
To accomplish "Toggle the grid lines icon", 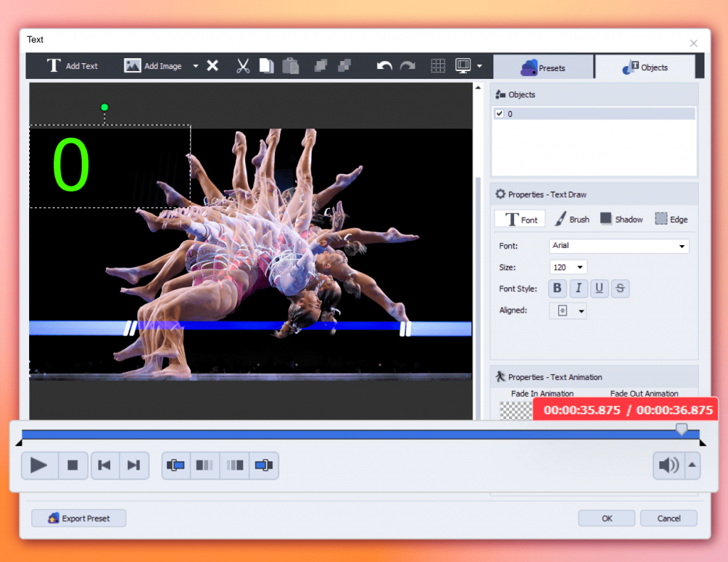I will 439,66.
